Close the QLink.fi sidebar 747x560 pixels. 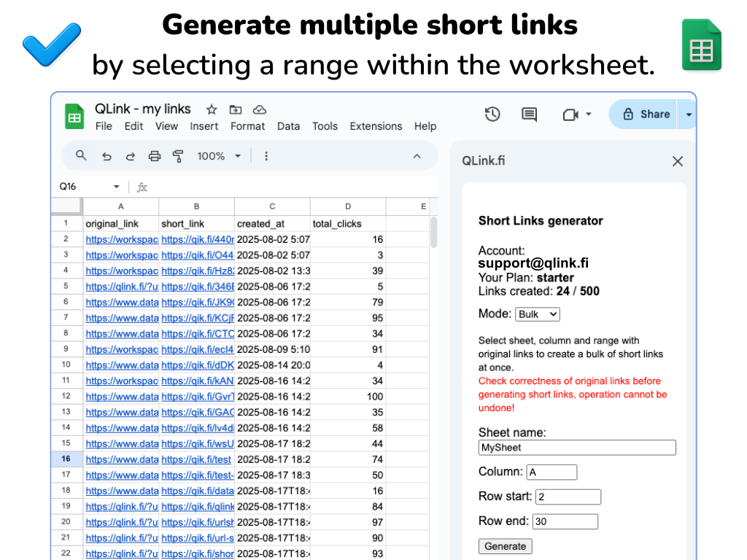(678, 161)
